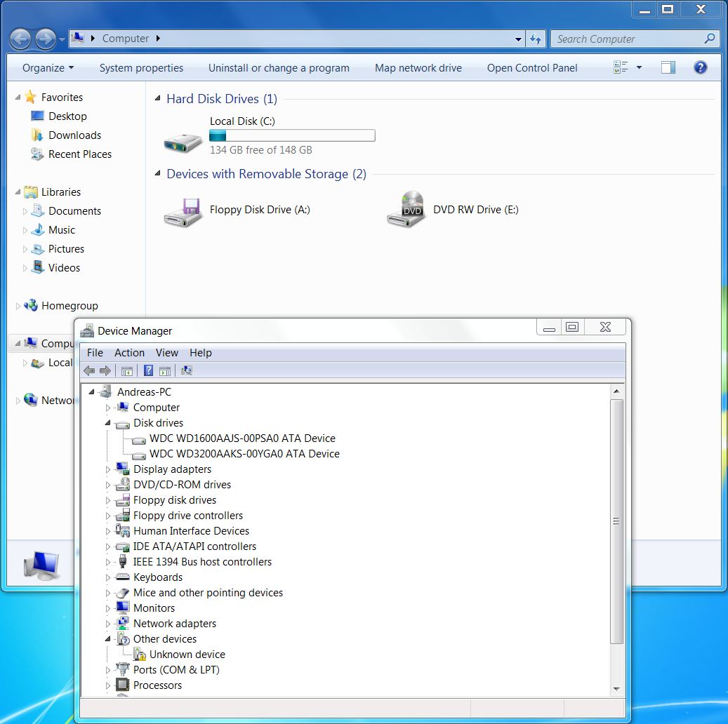This screenshot has height=724, width=728.
Task: Open the View menu in Device Manager
Action: (x=166, y=353)
